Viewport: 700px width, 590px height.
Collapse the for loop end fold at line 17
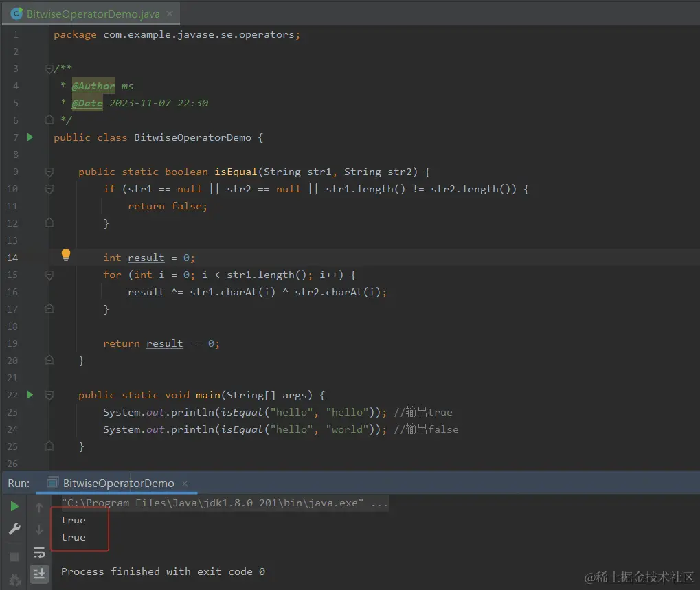click(49, 309)
